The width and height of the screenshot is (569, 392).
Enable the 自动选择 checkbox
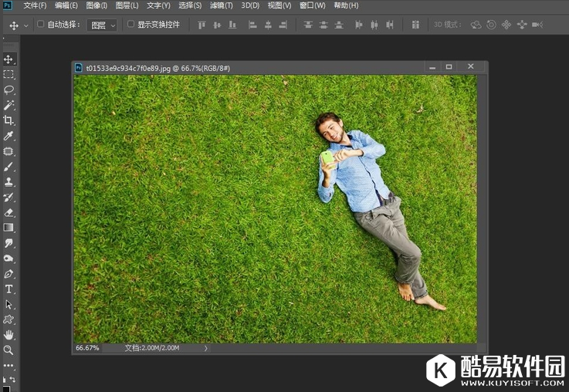click(x=41, y=25)
